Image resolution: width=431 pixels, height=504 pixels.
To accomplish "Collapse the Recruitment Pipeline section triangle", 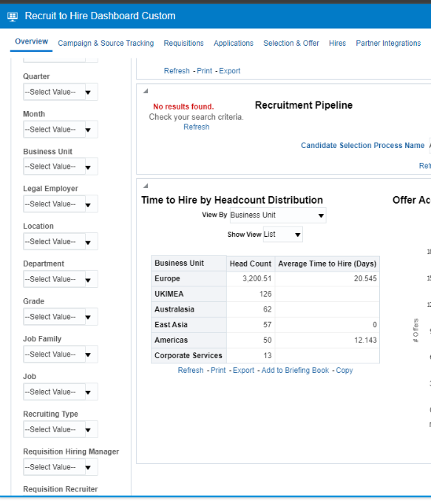I will click(x=146, y=91).
